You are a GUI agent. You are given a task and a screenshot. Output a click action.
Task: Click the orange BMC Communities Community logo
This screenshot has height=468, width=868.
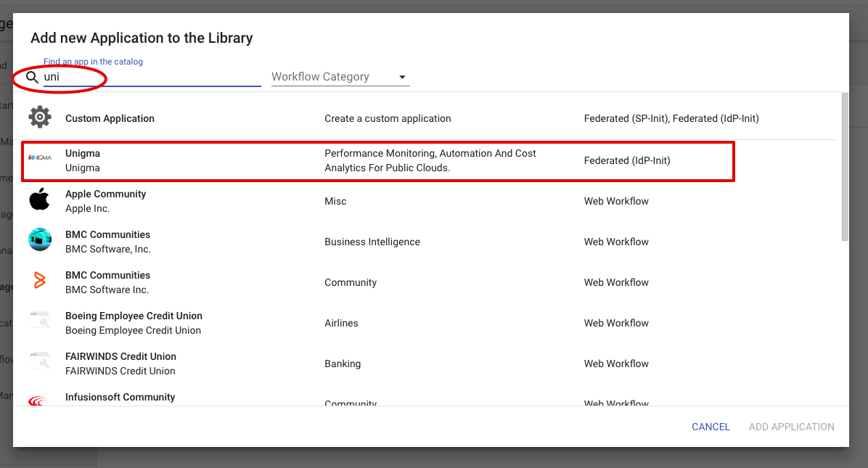pos(40,281)
